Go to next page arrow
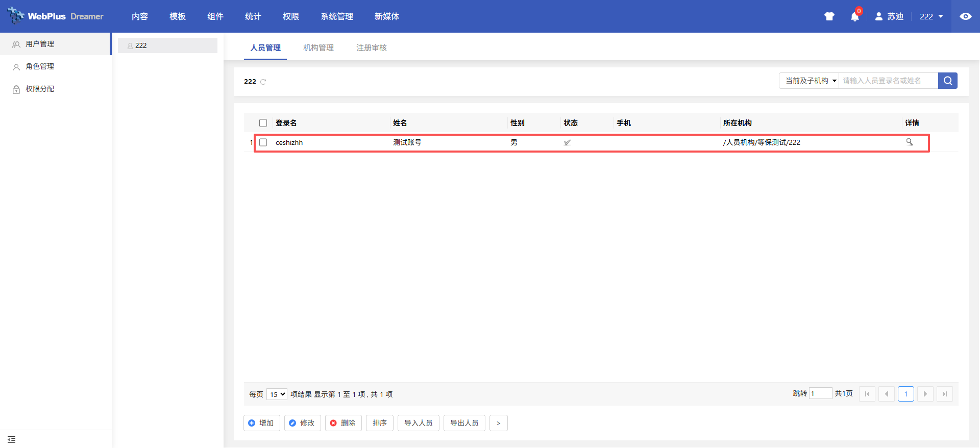 click(925, 394)
